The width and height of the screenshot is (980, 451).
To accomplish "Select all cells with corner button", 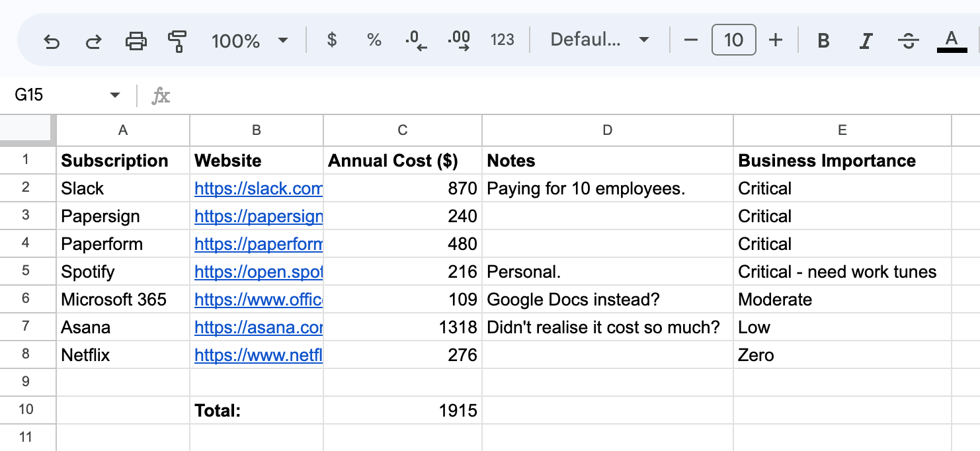I will [x=28, y=130].
